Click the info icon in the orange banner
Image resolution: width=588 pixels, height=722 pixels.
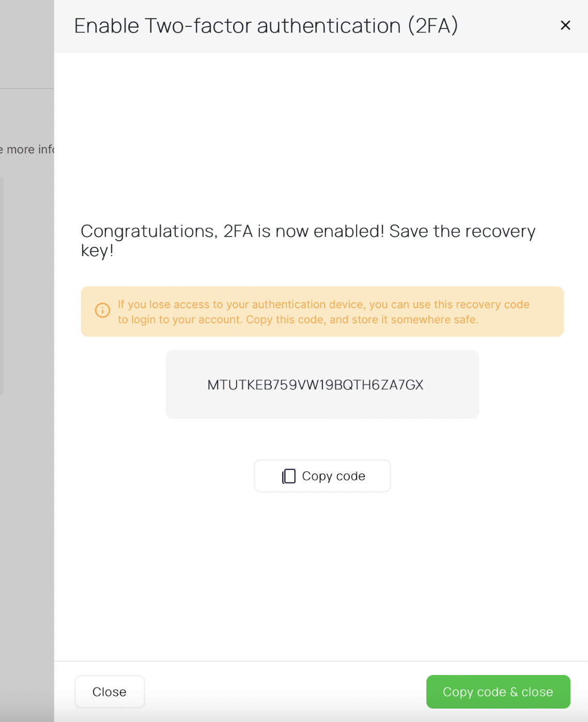click(x=102, y=310)
